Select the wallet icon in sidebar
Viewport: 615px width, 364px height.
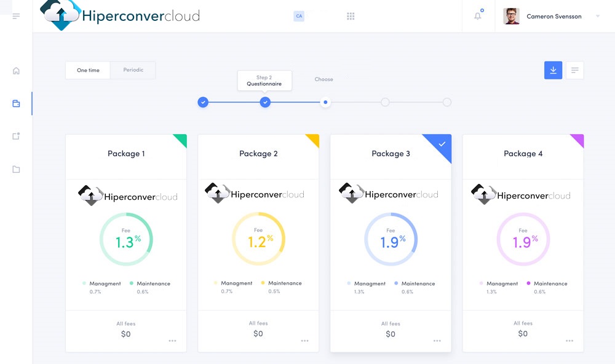coord(16,103)
